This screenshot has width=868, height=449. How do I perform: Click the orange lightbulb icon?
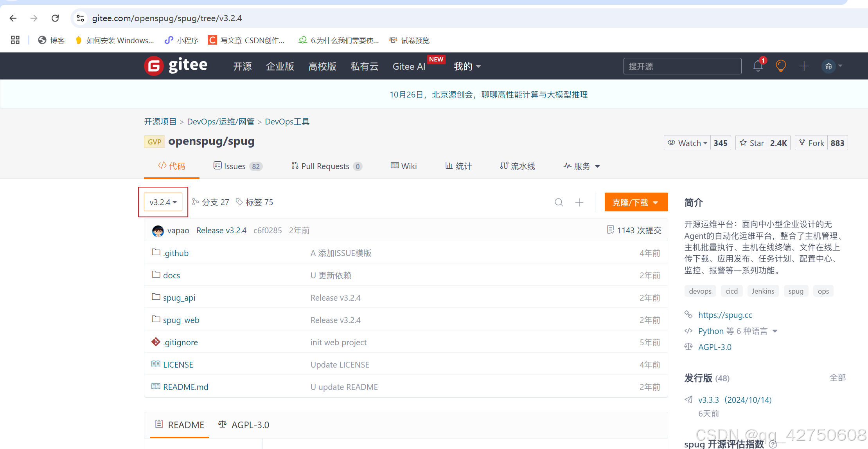[781, 66]
